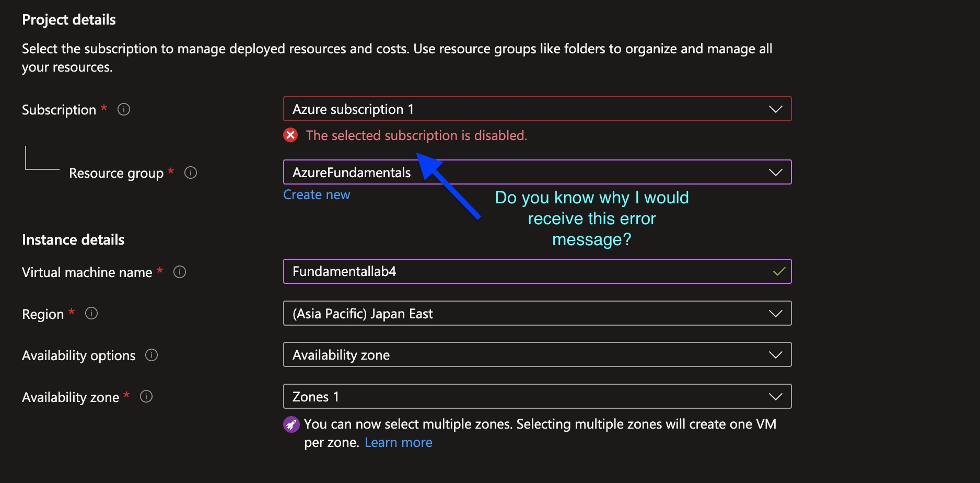The width and height of the screenshot is (980, 483).
Task: Expand the Subscription dropdown
Action: coord(775,109)
